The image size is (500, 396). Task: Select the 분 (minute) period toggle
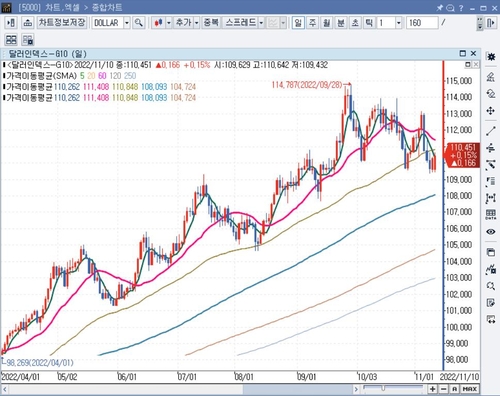click(x=341, y=23)
